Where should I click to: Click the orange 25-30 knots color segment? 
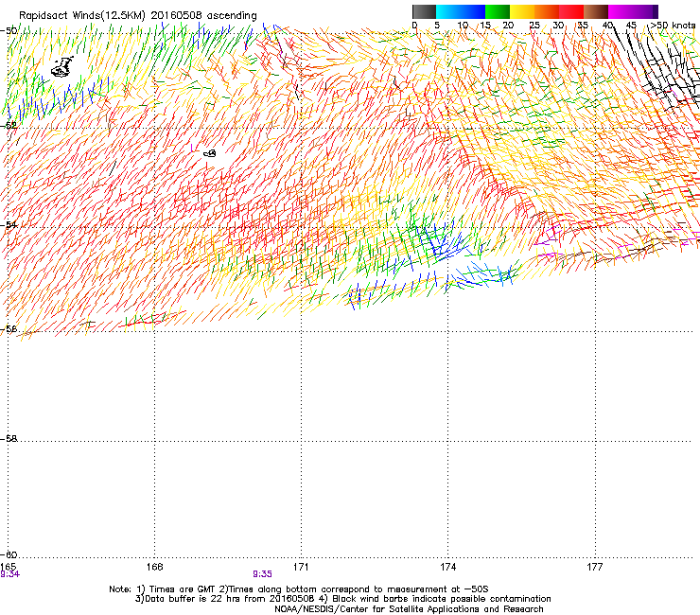(x=547, y=11)
